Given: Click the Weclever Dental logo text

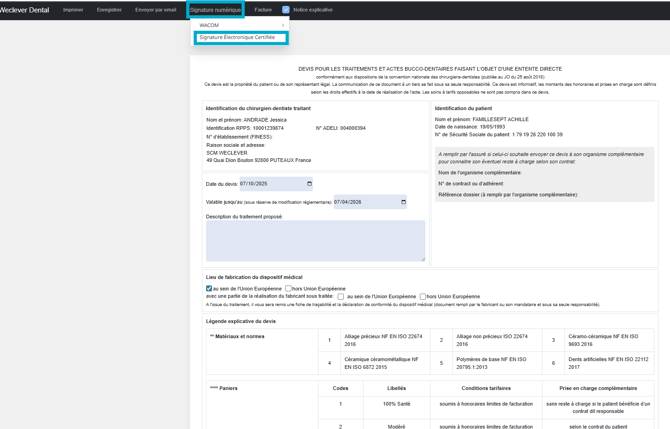Looking at the screenshot, I should click(x=25, y=10).
